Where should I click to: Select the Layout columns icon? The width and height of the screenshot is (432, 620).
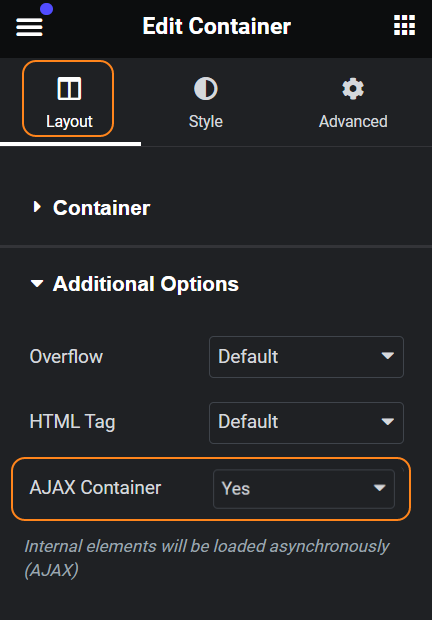pos(69,89)
